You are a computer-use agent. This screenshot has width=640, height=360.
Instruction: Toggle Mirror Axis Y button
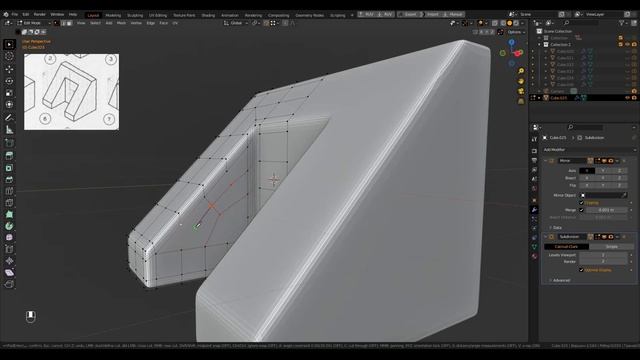[603, 171]
